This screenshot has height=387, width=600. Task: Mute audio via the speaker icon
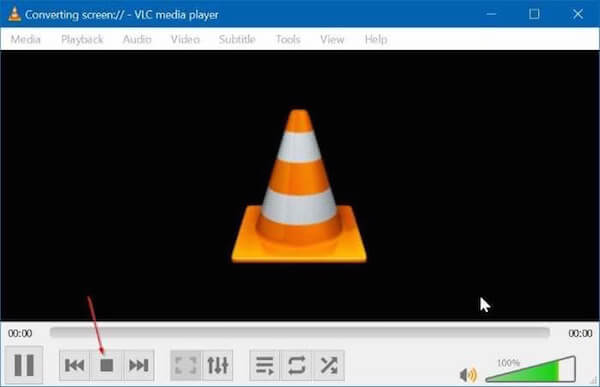tap(468, 375)
